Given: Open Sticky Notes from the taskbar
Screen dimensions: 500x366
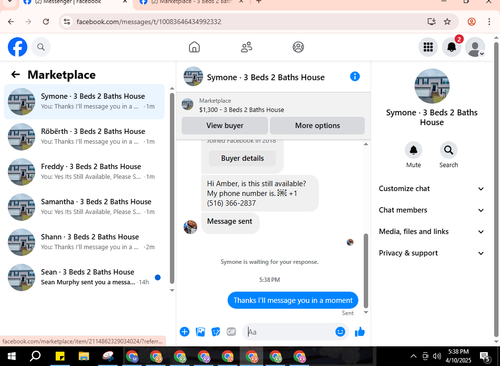Looking at the screenshot, I should click(x=60, y=356).
